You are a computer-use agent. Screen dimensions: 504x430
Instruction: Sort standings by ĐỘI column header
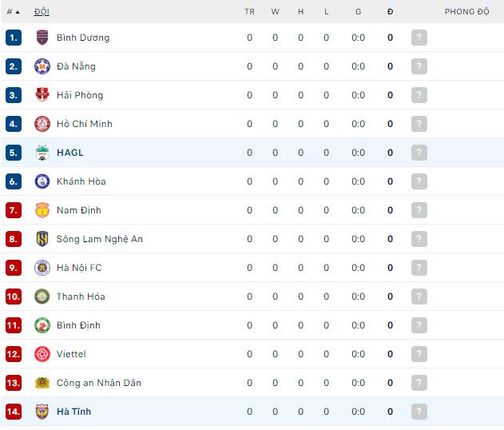click(42, 12)
